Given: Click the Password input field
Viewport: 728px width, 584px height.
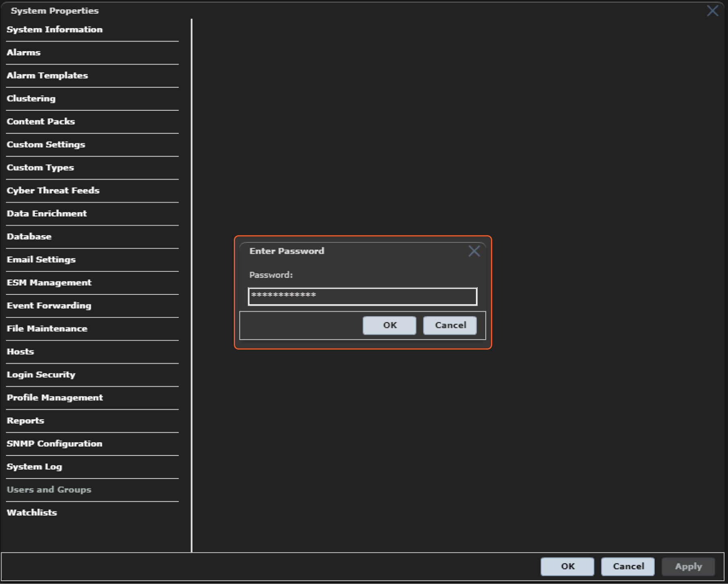Looking at the screenshot, I should pyautogui.click(x=362, y=296).
